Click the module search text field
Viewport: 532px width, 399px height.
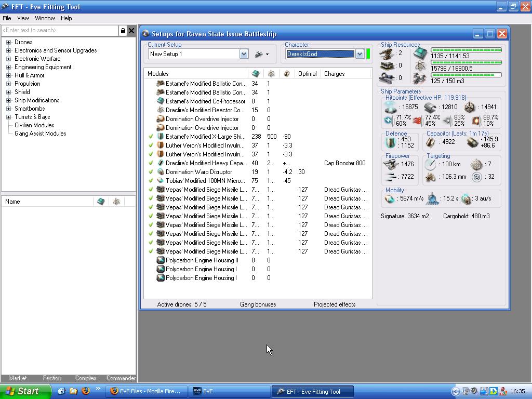60,31
